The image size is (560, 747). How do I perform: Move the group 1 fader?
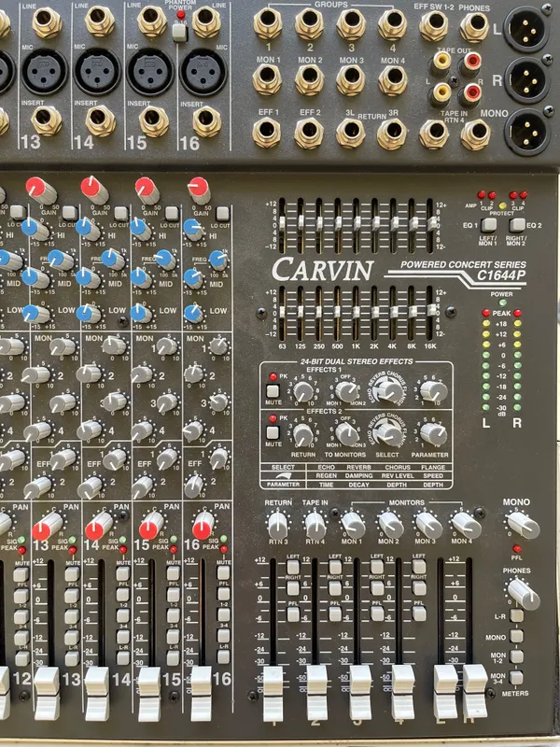pyautogui.click(x=273, y=693)
